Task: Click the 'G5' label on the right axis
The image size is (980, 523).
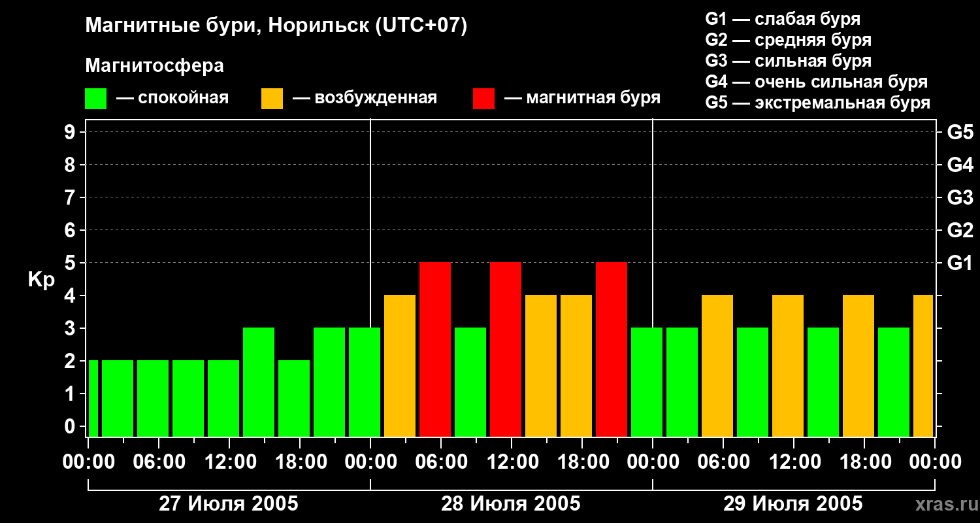Action: click(x=960, y=132)
